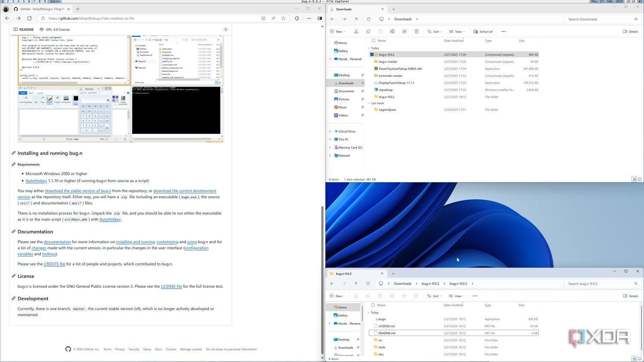The image size is (644, 362).
Task: Click Copy icon in Downloads window toolbar
Action: [368, 31]
